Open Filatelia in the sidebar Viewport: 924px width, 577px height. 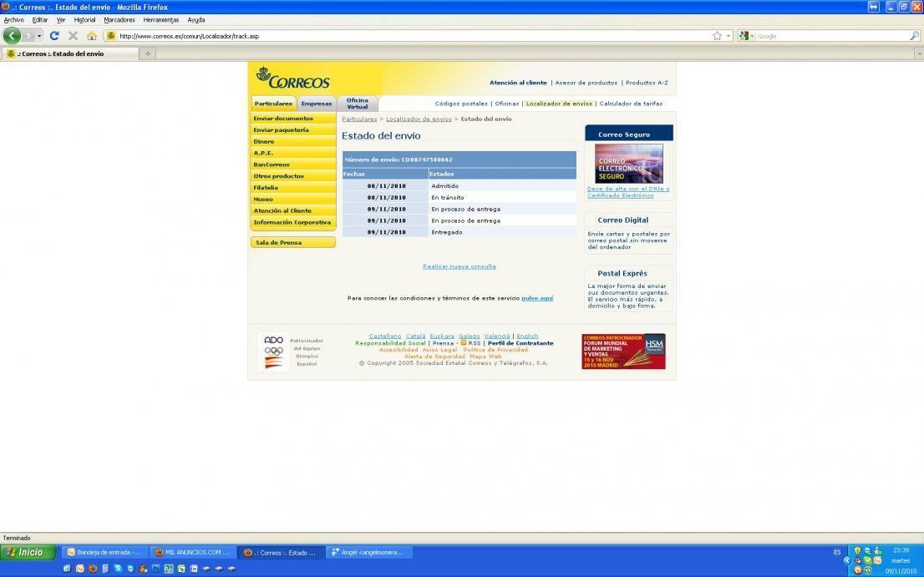[x=293, y=188]
